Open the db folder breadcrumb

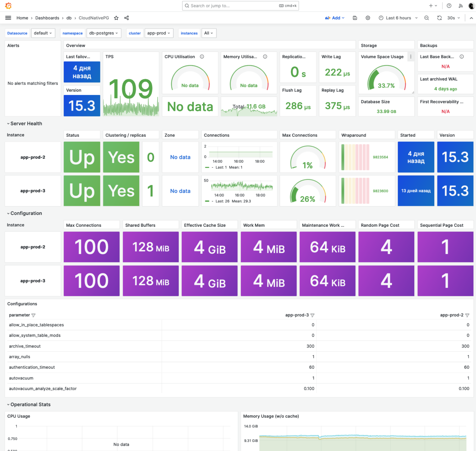coord(69,18)
